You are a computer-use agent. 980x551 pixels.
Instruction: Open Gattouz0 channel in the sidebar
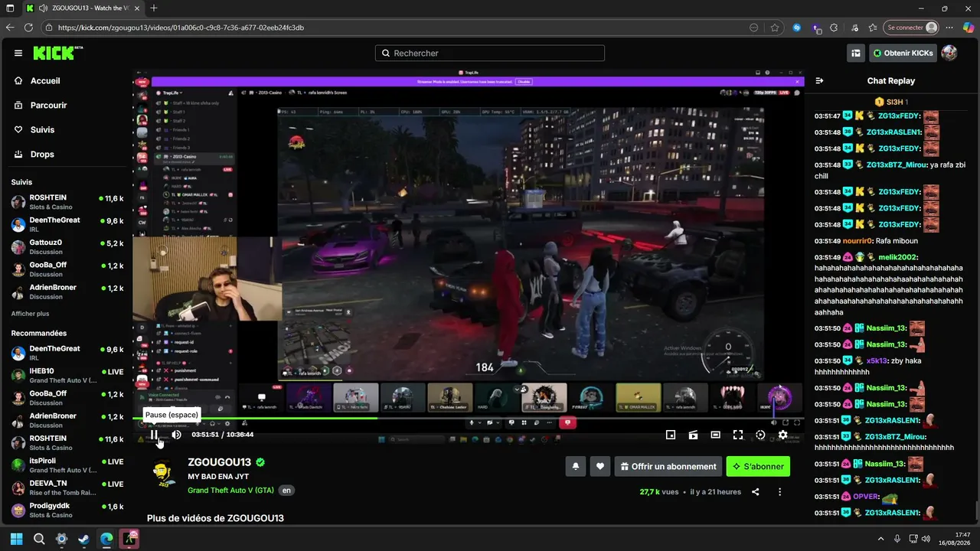(67, 246)
